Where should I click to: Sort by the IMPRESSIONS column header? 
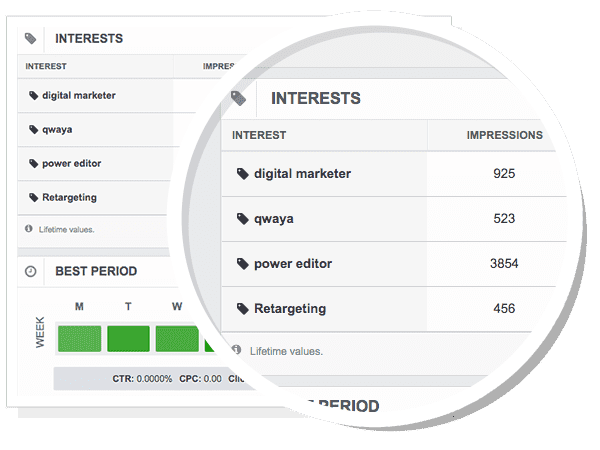click(x=504, y=135)
